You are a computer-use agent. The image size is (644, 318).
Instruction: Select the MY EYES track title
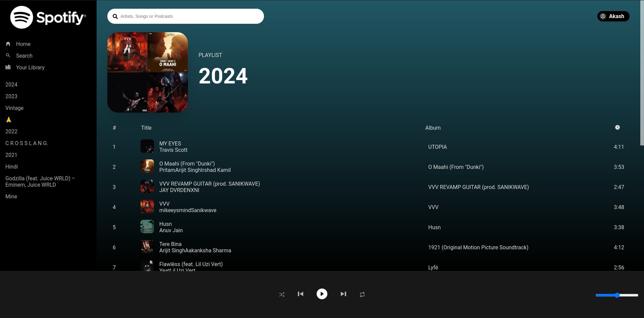point(170,143)
